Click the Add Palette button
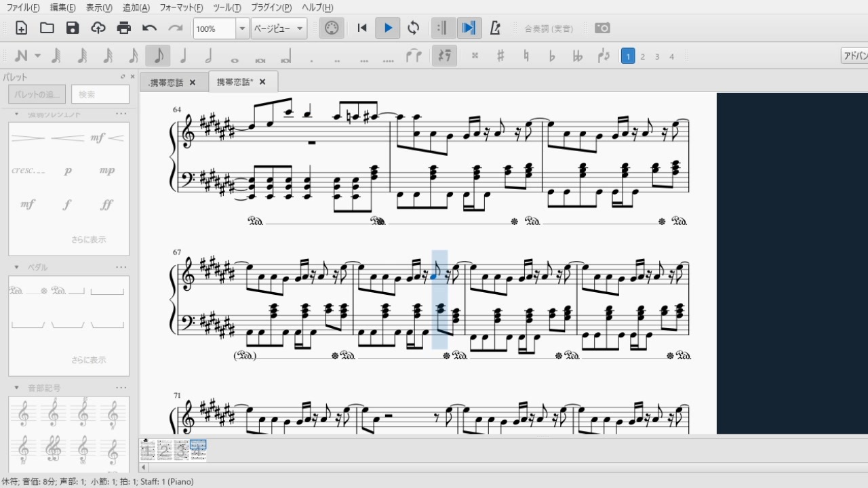 tap(37, 94)
